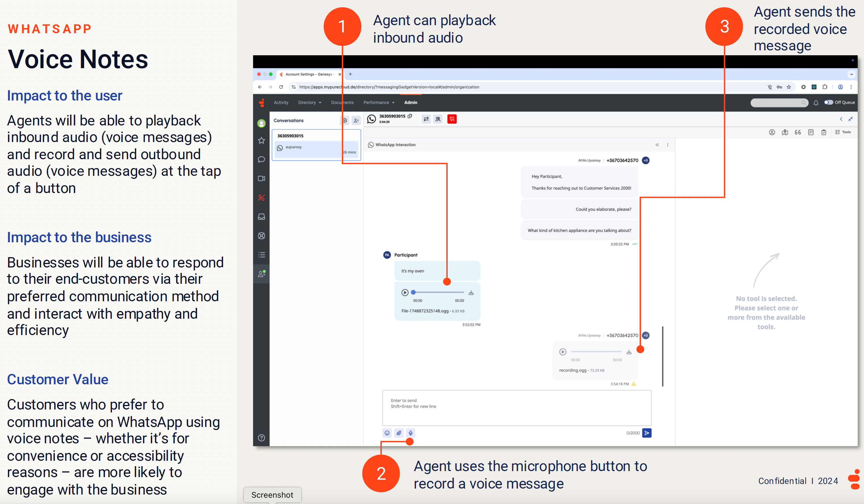Expand the Directory dropdown menu

tap(309, 103)
